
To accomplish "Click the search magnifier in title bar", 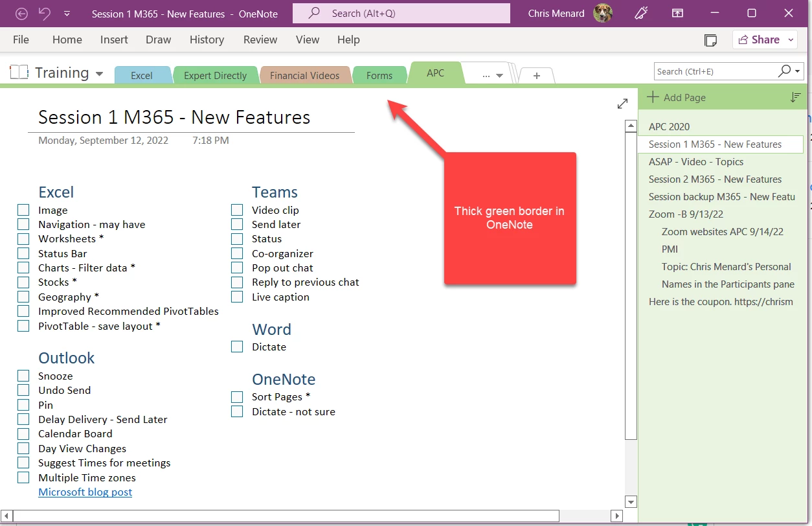I will (314, 13).
